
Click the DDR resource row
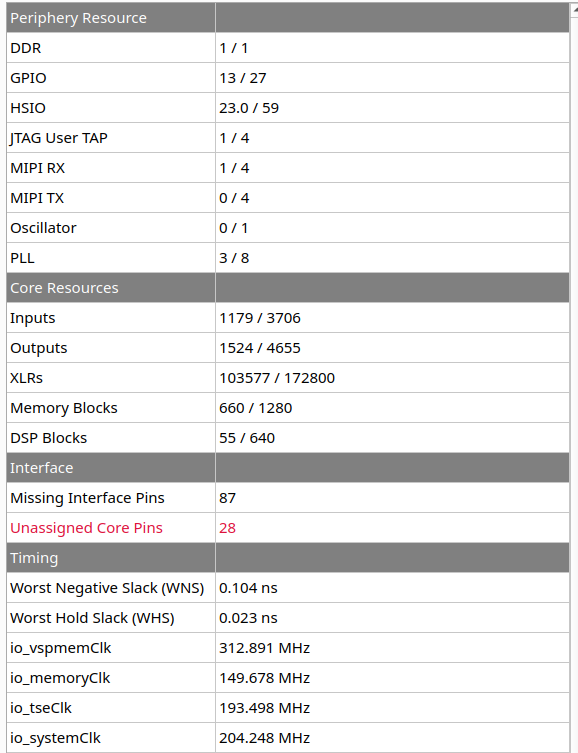click(x=288, y=48)
